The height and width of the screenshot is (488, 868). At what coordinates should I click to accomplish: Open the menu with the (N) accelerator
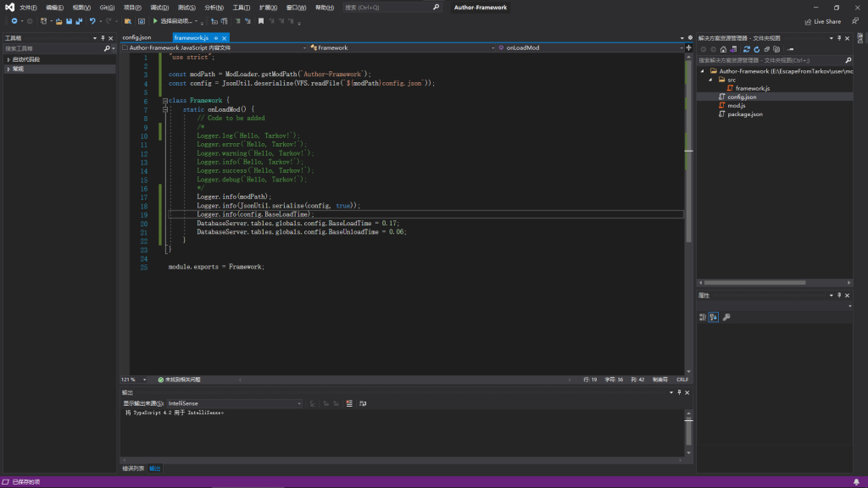click(214, 8)
